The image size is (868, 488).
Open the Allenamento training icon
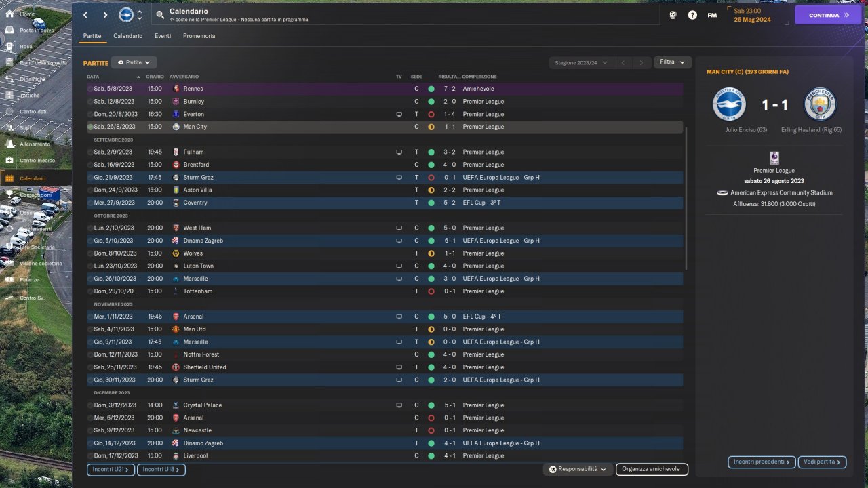tap(9, 144)
